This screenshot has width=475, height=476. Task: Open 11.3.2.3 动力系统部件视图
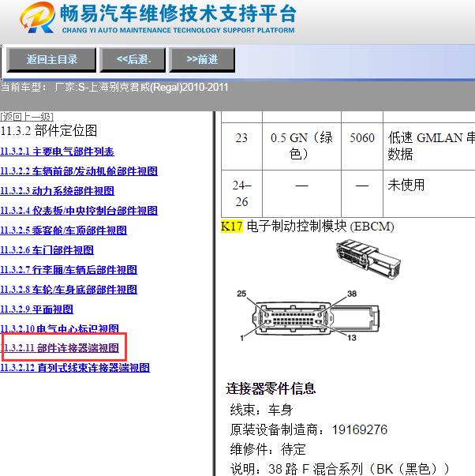57,191
